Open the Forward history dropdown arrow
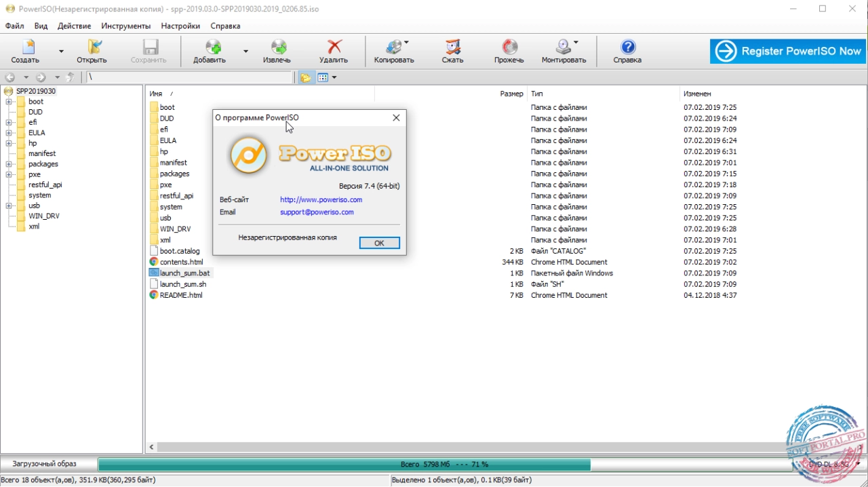The image size is (868, 487). click(57, 77)
